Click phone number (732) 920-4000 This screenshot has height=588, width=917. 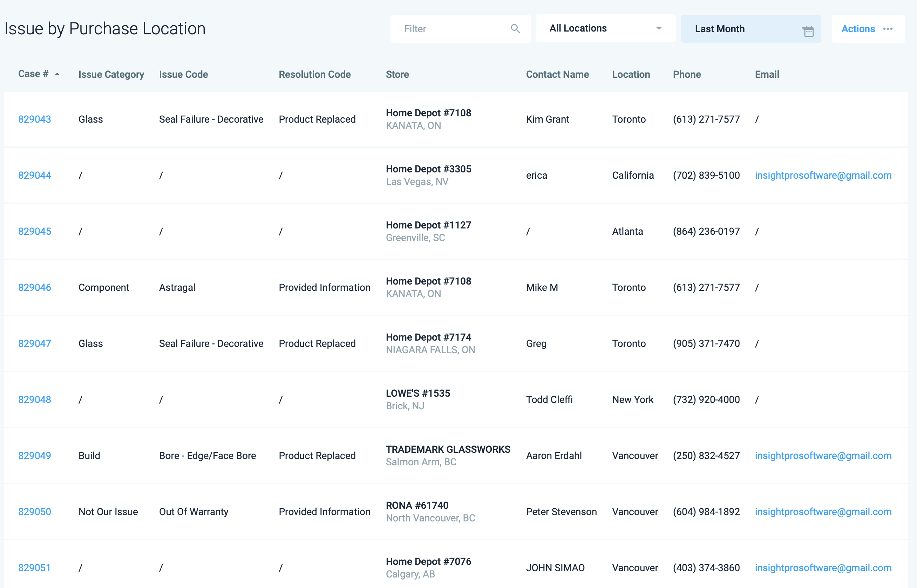(706, 400)
